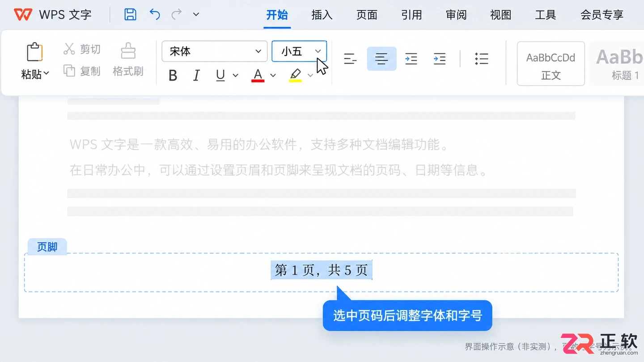Image resolution: width=644 pixels, height=362 pixels.
Task: Open font color picker arrow
Action: (273, 76)
